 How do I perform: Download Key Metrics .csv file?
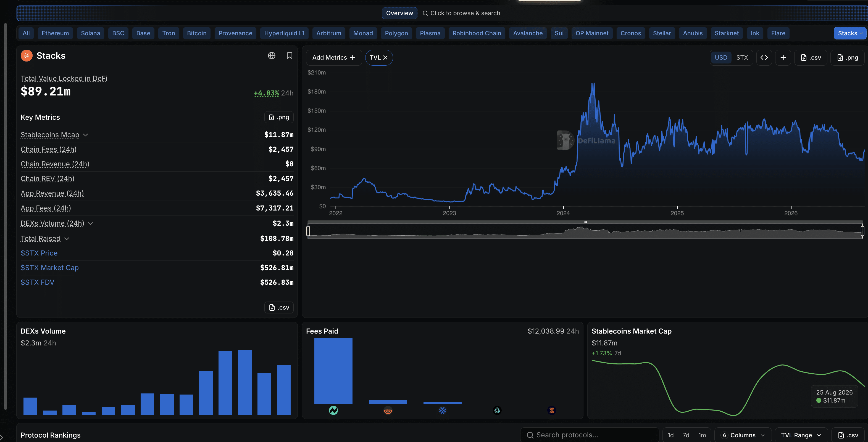[x=279, y=307]
